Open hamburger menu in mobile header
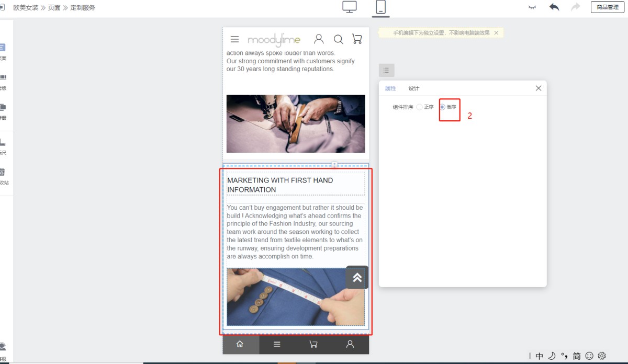 pyautogui.click(x=234, y=39)
